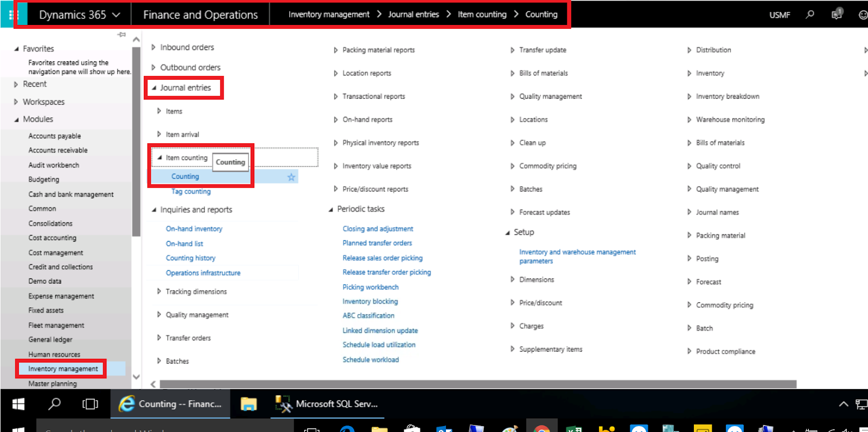Expand Inbound orders group
Image resolution: width=868 pixels, height=432 pixels.
[154, 47]
